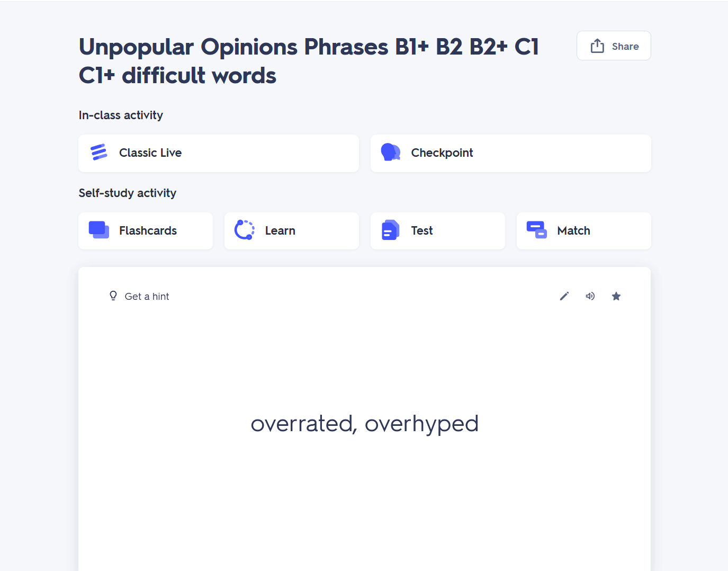Click the Learn circular arrow icon
The image size is (728, 571).
(x=245, y=230)
